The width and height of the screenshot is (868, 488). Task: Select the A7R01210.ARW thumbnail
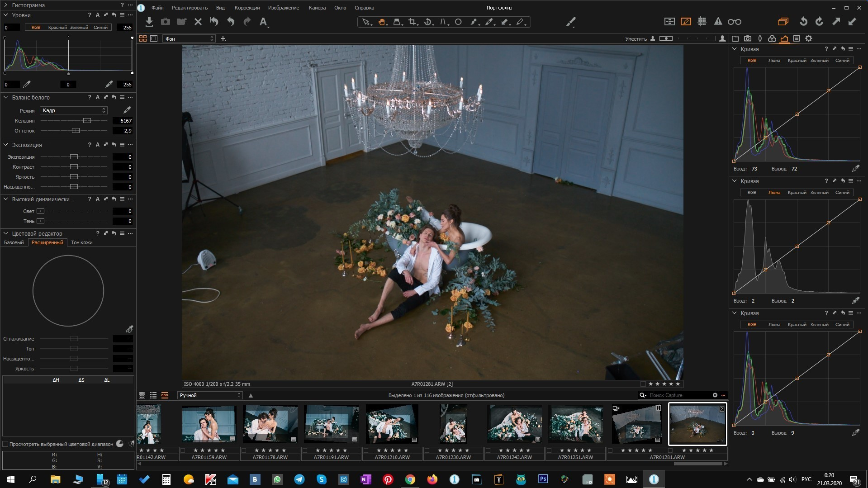[x=392, y=424]
